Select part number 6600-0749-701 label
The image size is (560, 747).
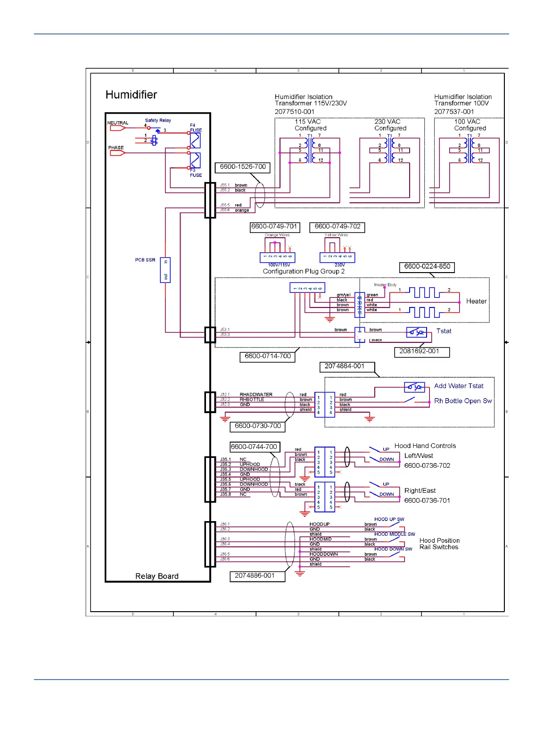[x=275, y=227]
